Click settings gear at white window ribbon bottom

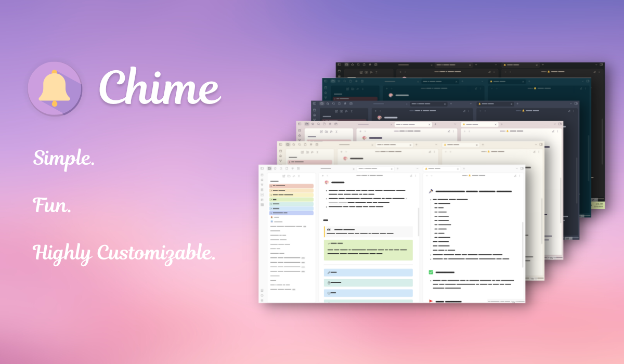262,300
